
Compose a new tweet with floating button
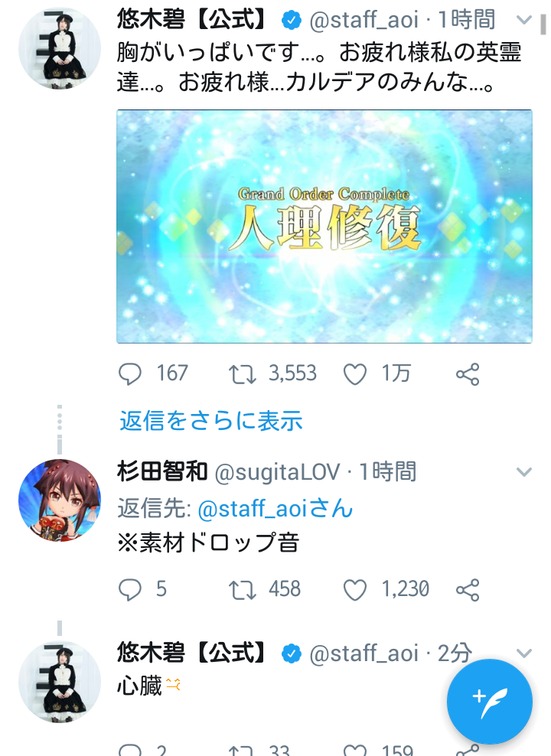pyautogui.click(x=489, y=702)
